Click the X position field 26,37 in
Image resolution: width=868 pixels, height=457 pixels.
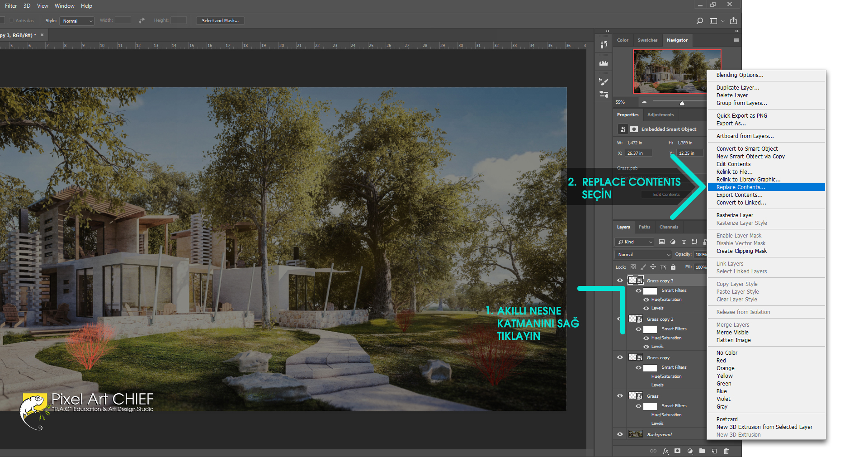[638, 153]
